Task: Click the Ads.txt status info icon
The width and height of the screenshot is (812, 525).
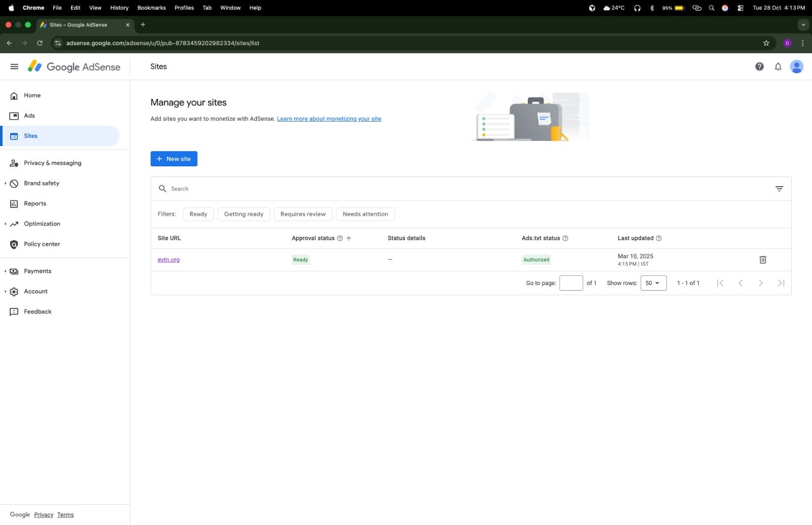Action: tap(565, 238)
